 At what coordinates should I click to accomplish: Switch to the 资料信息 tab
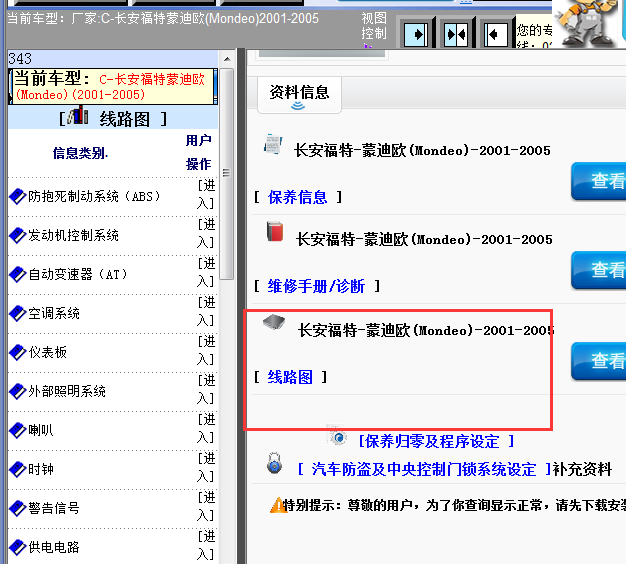pos(299,95)
